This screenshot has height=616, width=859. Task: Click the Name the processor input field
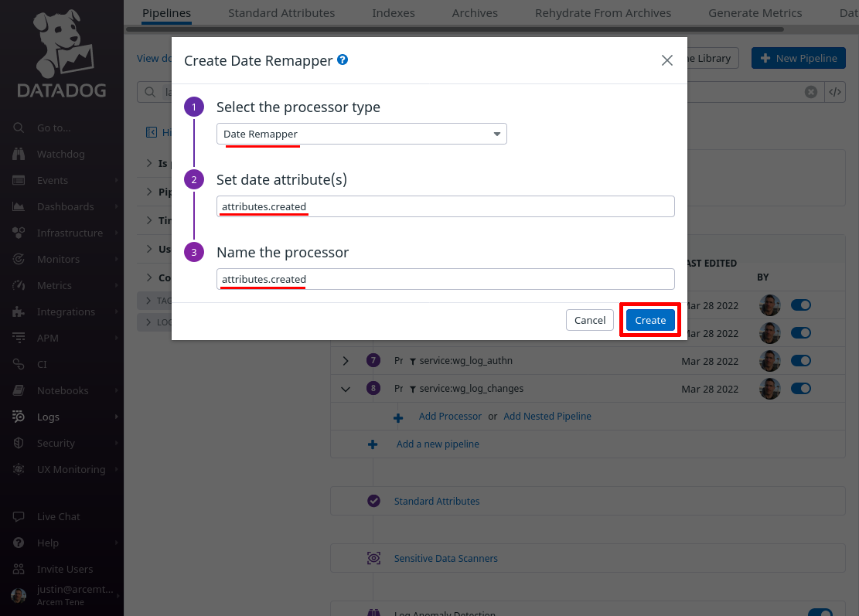coord(445,279)
